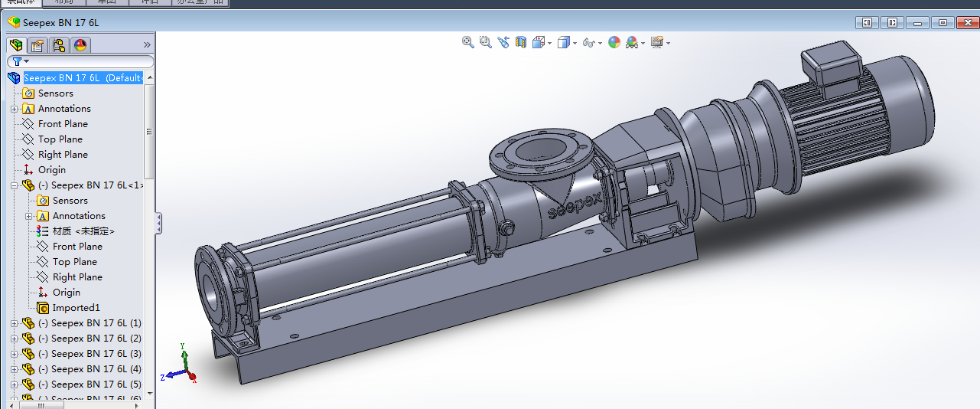Screen dimensions: 980x409
Task: Select the top-level Annotations item
Action: point(64,109)
